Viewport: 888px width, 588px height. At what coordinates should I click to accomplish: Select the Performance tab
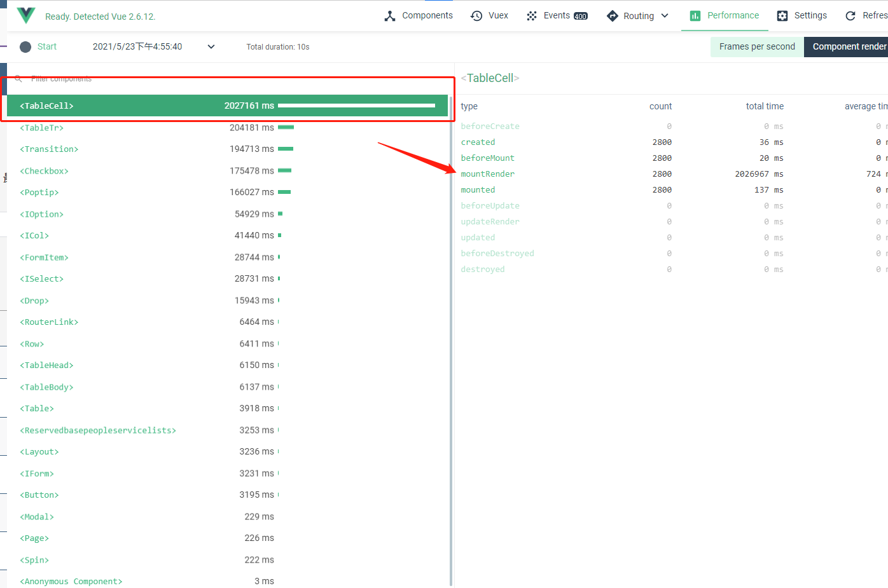click(725, 16)
